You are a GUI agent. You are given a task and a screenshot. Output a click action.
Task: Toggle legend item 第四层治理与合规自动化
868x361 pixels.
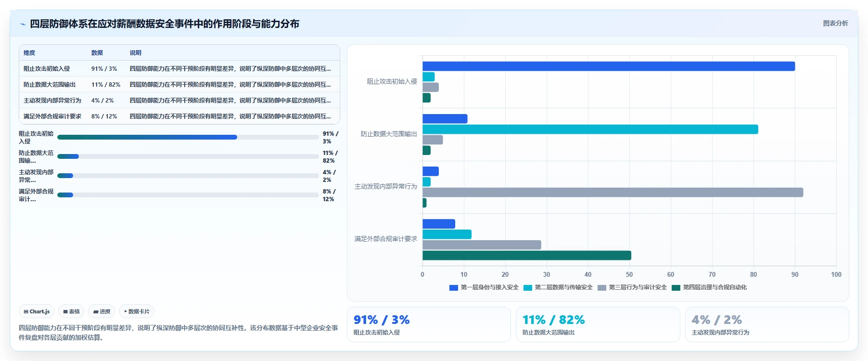(x=709, y=287)
